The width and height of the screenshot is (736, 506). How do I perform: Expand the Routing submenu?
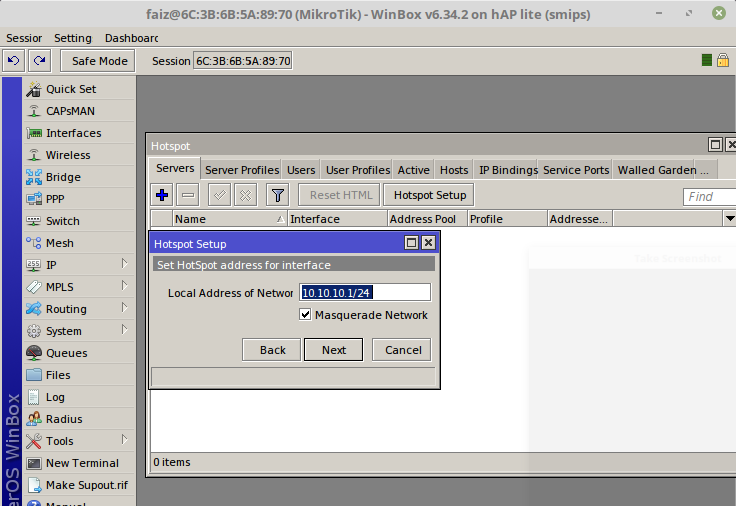[x=124, y=307]
